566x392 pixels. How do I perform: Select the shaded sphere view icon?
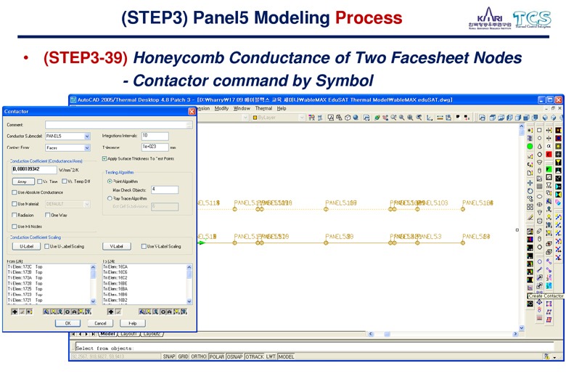355,118
